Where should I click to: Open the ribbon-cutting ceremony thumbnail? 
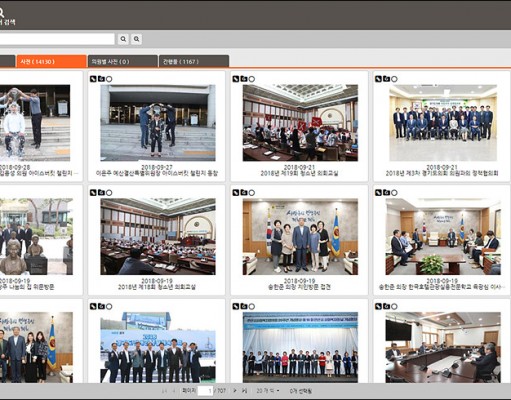click(x=300, y=347)
